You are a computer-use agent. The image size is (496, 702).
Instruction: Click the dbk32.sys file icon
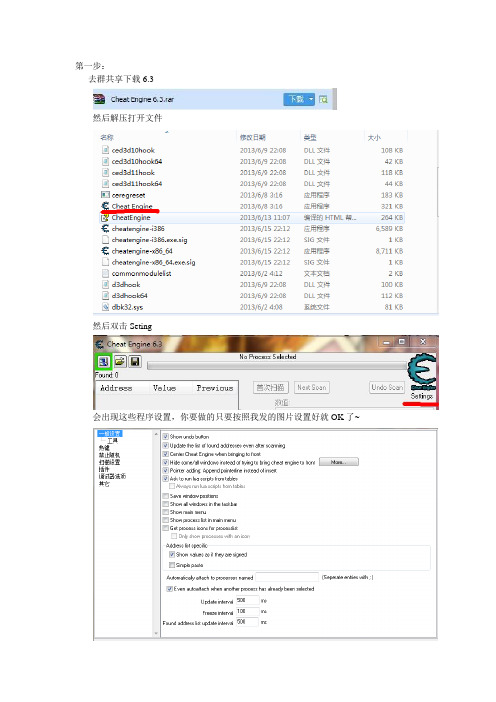click(105, 307)
